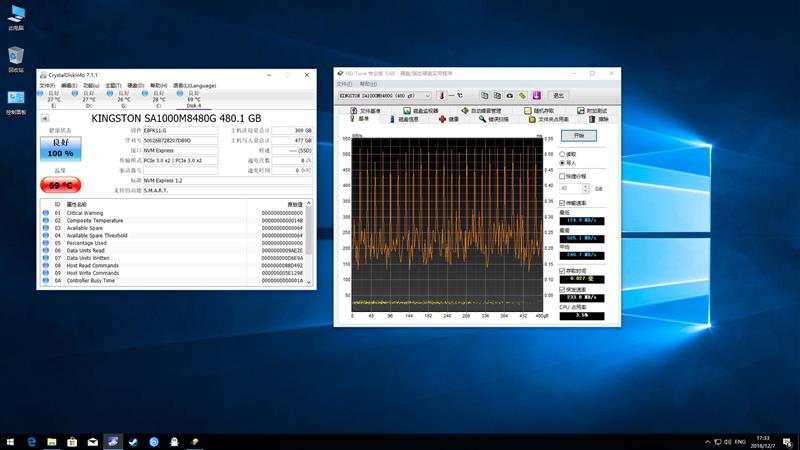
Task: Click scroll-up arrow of SMART list
Action: 309,204
